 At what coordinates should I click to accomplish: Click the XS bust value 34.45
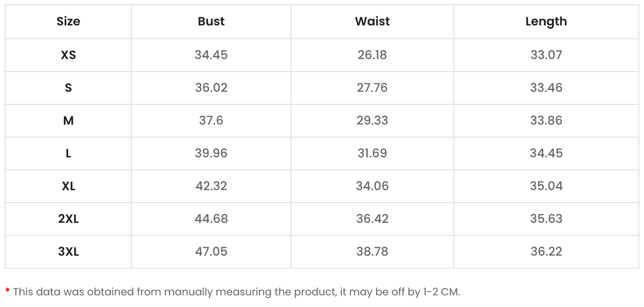[211, 55]
